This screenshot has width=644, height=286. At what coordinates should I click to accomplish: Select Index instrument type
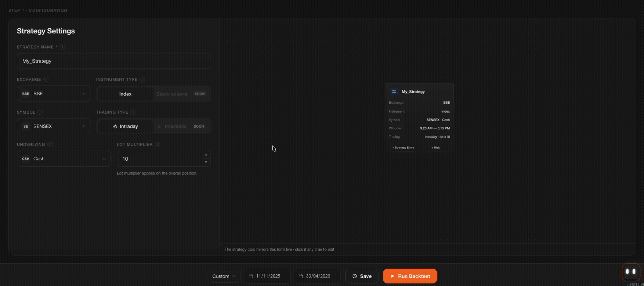(125, 94)
